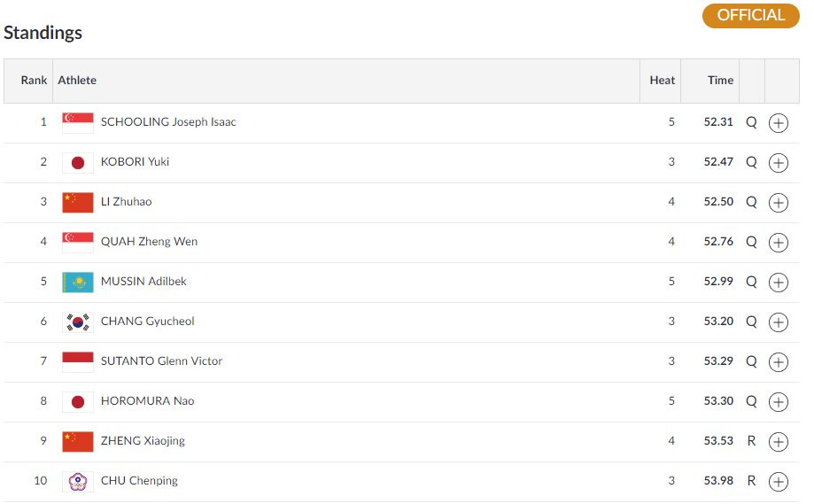Click Indonesia flag next to SUTANTO Glenn Victor

[77, 361]
